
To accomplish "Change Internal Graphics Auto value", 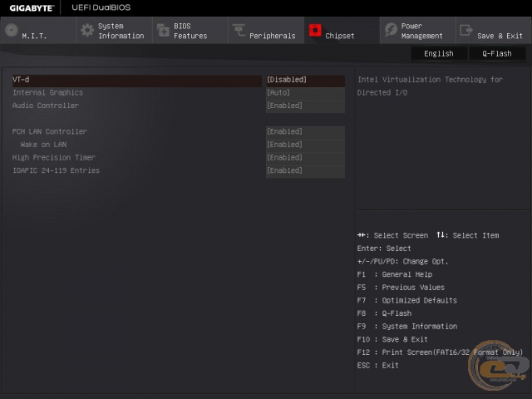I will pos(305,92).
